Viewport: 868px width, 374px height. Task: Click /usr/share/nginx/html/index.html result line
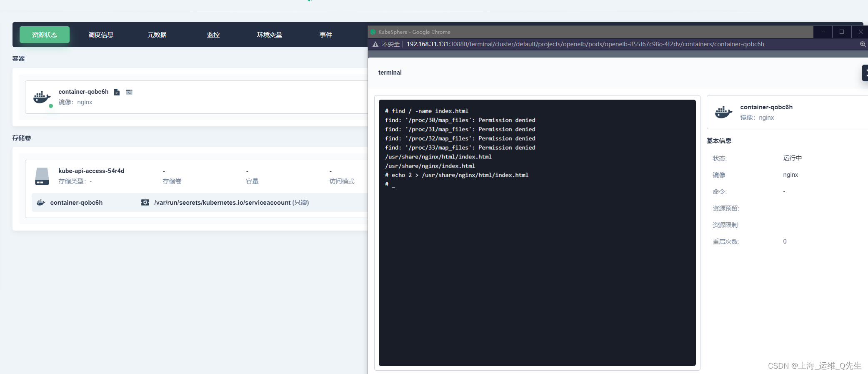[x=438, y=157]
